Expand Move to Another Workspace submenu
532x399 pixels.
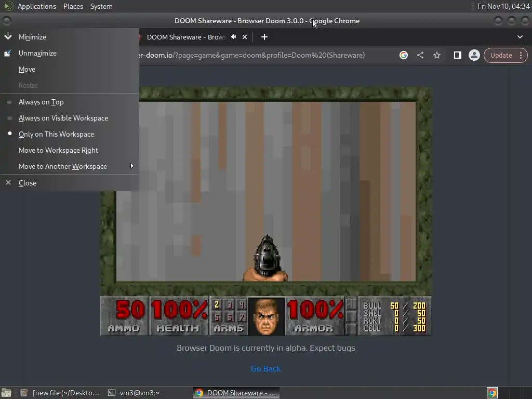point(70,166)
